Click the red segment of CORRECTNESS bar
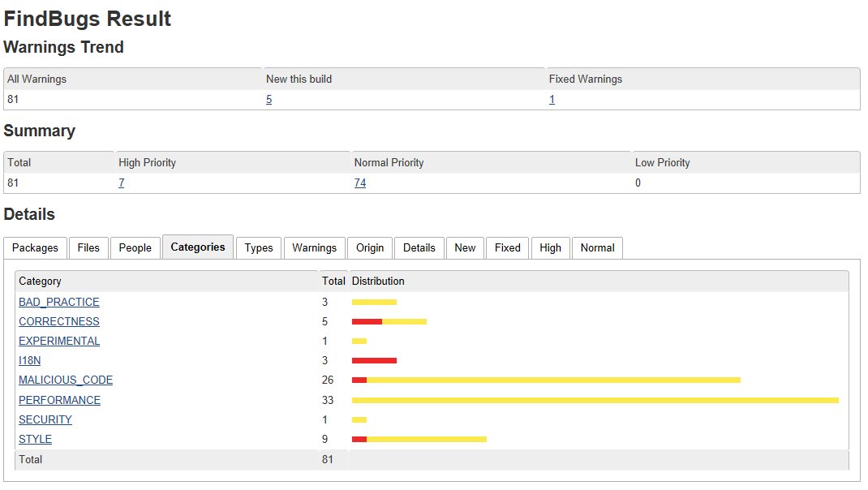868x490 pixels. point(367,322)
